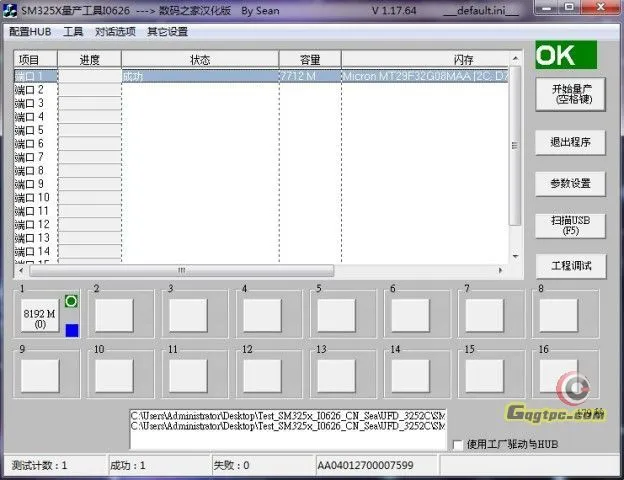Click the empty port slot 8 button
Screen dimensions: 624x480
(x=558, y=315)
